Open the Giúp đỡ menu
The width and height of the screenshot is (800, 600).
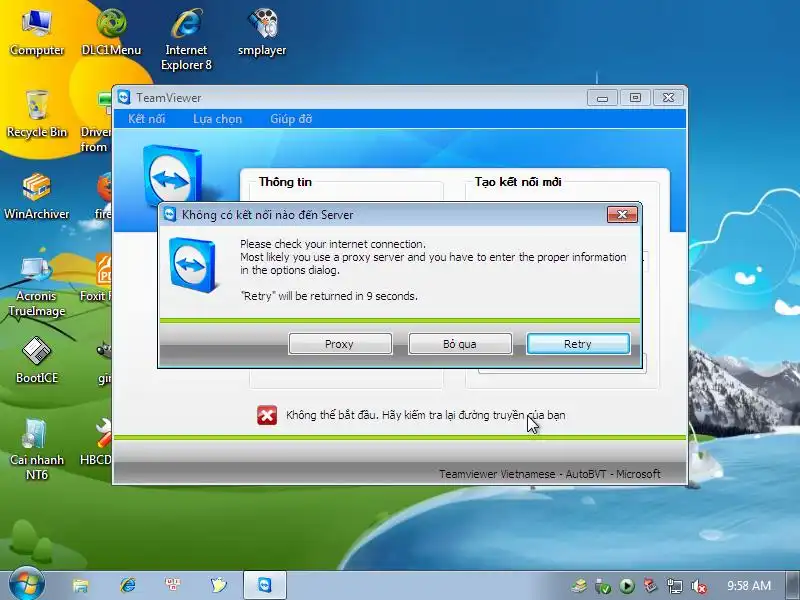(x=291, y=119)
